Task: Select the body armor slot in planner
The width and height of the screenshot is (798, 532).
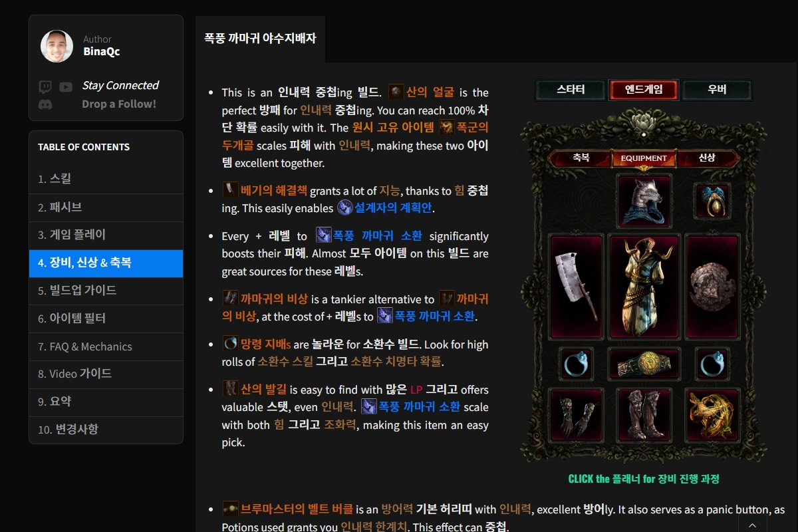Action: pos(644,286)
